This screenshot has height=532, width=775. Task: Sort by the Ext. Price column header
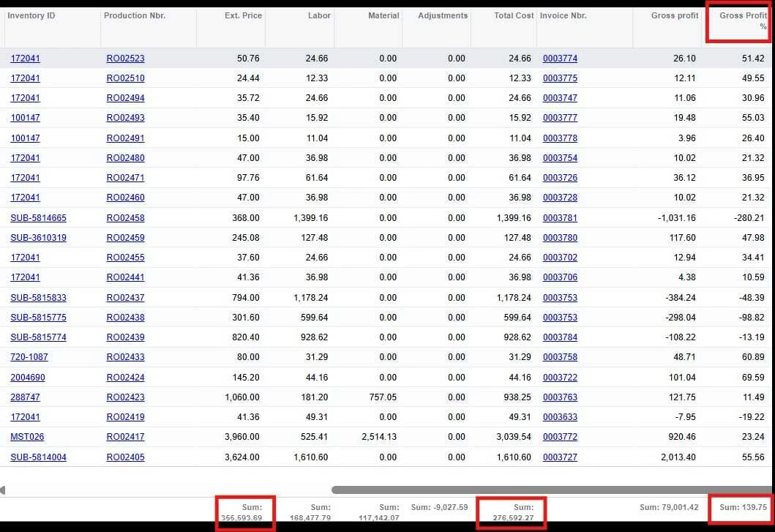[243, 16]
